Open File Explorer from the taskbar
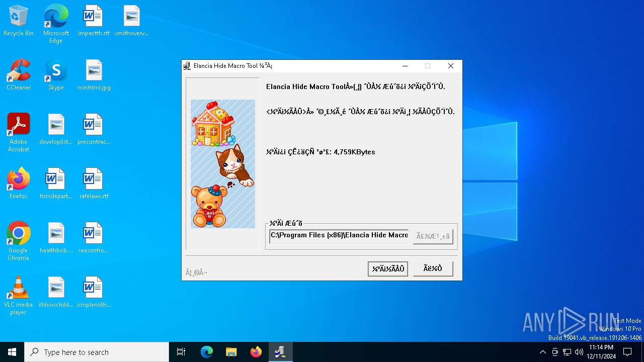This screenshot has width=644, height=362. point(231,352)
